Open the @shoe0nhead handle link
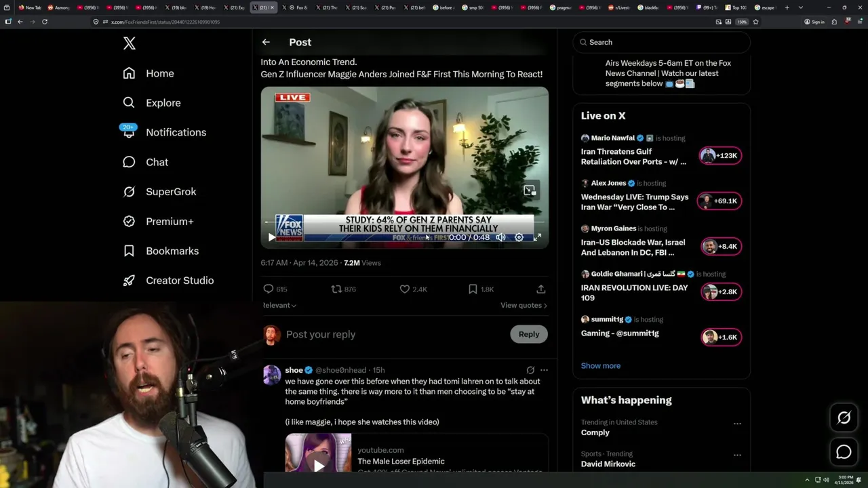The width and height of the screenshot is (868, 488). pos(340,370)
